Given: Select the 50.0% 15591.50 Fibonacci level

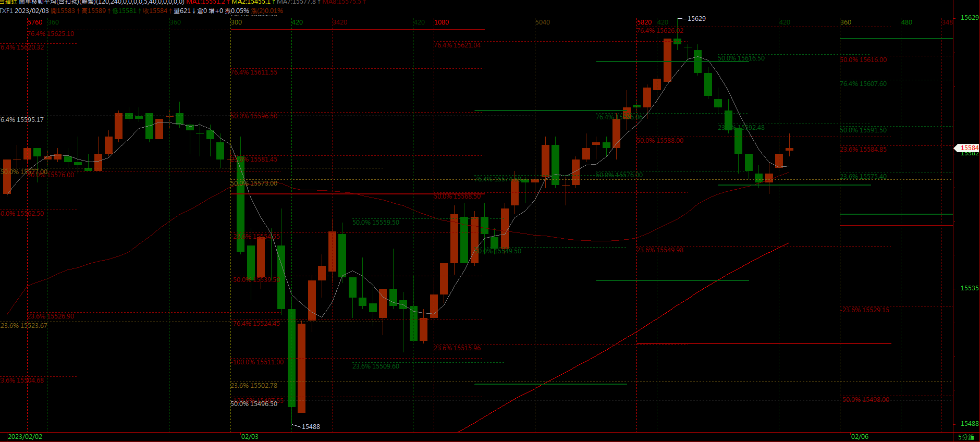Looking at the screenshot, I should coord(863,130).
